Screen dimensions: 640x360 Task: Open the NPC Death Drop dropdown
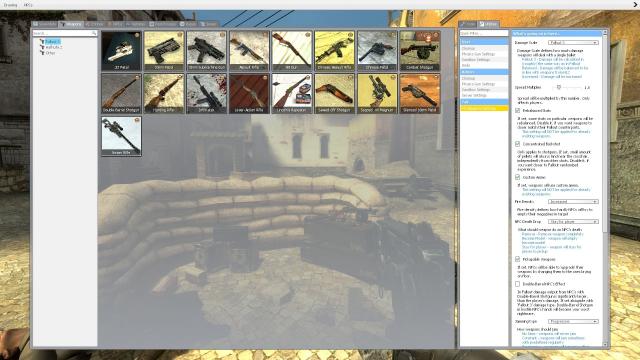coord(573,222)
